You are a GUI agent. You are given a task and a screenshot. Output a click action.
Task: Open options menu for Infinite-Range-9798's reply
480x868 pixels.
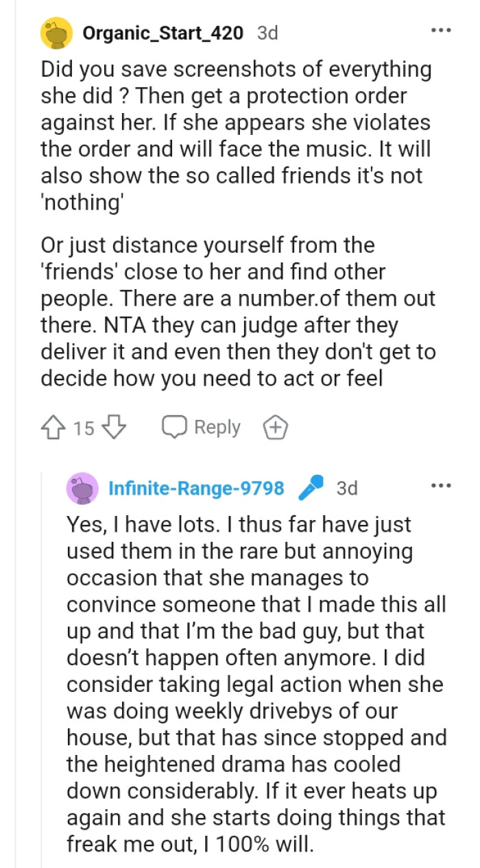coord(440,486)
